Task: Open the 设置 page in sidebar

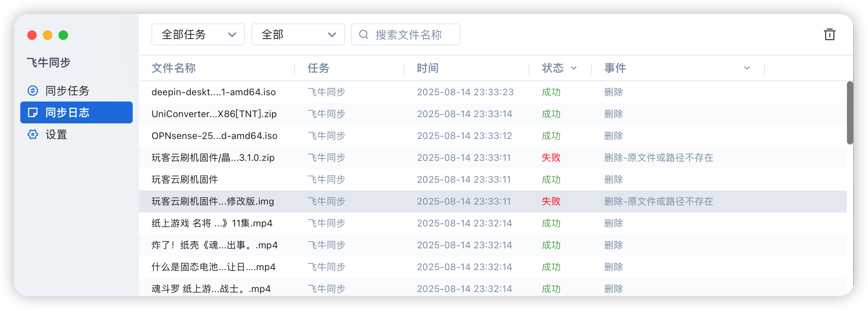Action: tap(57, 134)
